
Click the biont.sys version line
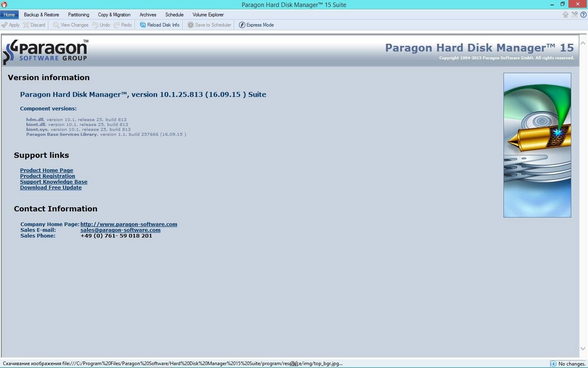78,130
